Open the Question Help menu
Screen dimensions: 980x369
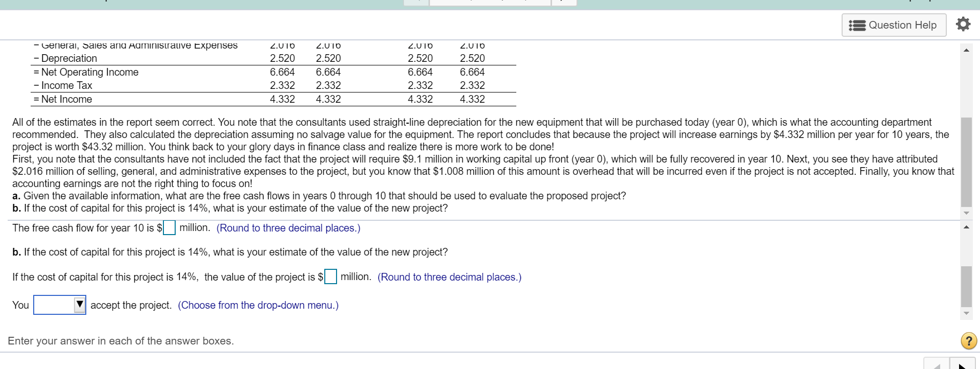point(894,25)
